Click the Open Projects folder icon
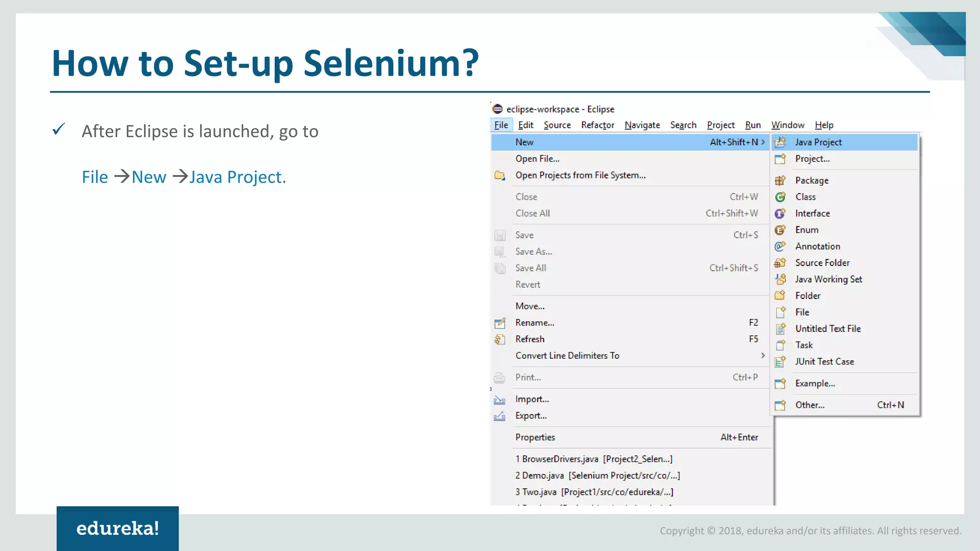This screenshot has width=980, height=551. (x=500, y=176)
